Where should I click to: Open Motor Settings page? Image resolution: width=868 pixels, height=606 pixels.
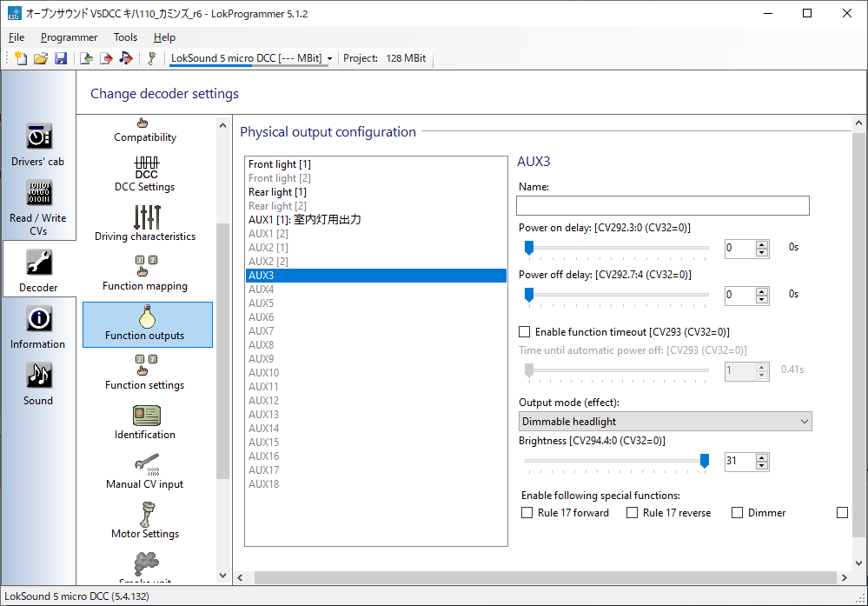pos(145,521)
